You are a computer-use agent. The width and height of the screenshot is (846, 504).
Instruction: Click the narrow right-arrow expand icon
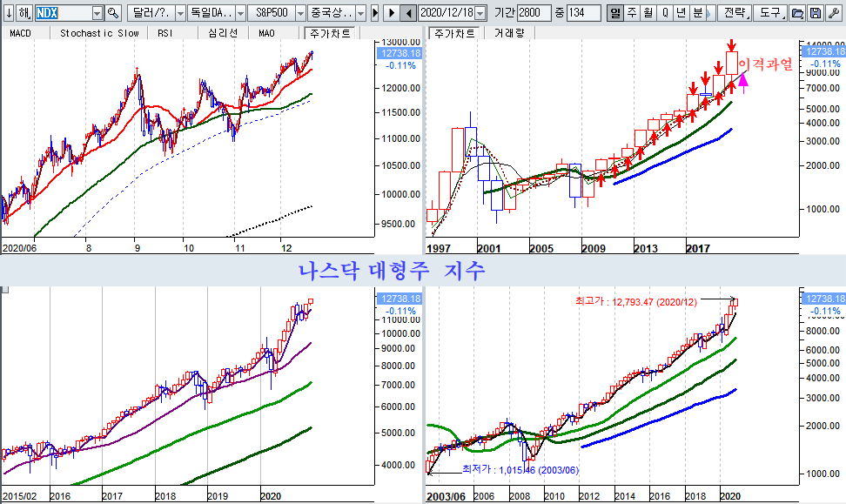tap(375, 13)
